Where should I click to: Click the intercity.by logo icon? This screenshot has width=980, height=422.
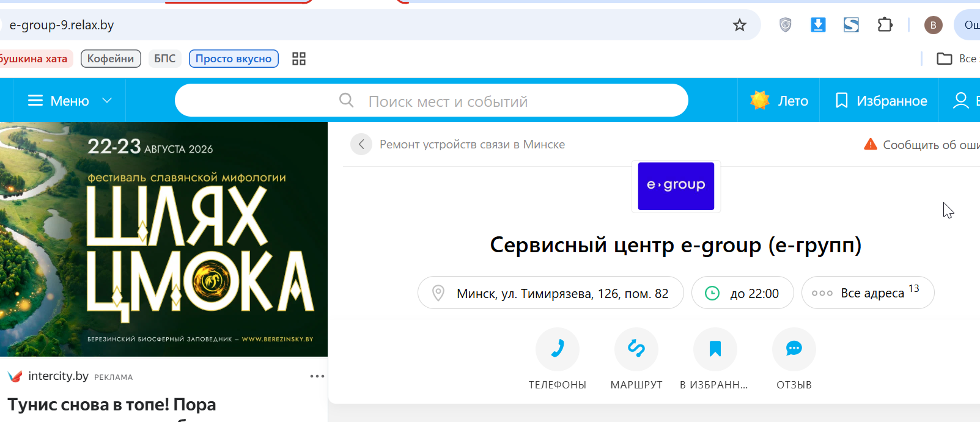[15, 376]
